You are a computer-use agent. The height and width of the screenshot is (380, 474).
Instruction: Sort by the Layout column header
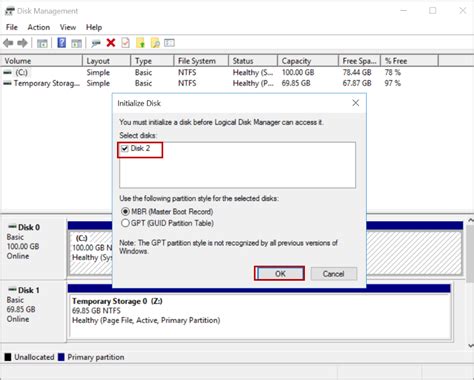[106, 61]
